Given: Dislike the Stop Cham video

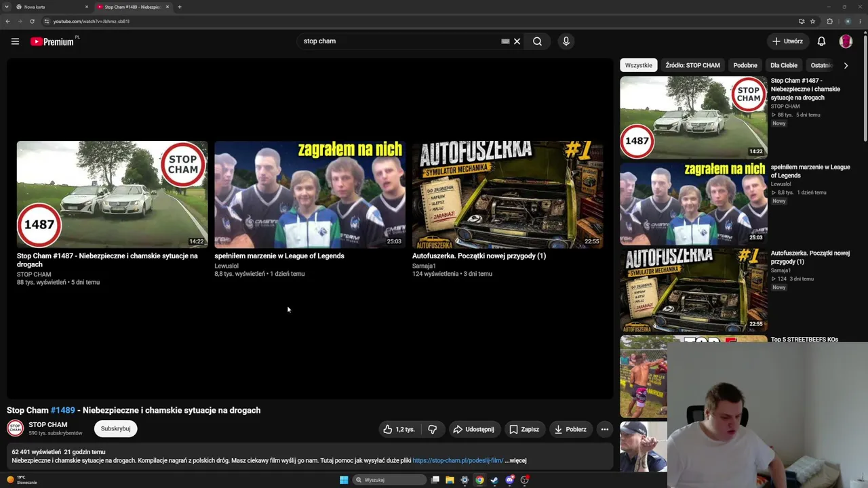Looking at the screenshot, I should (x=433, y=429).
